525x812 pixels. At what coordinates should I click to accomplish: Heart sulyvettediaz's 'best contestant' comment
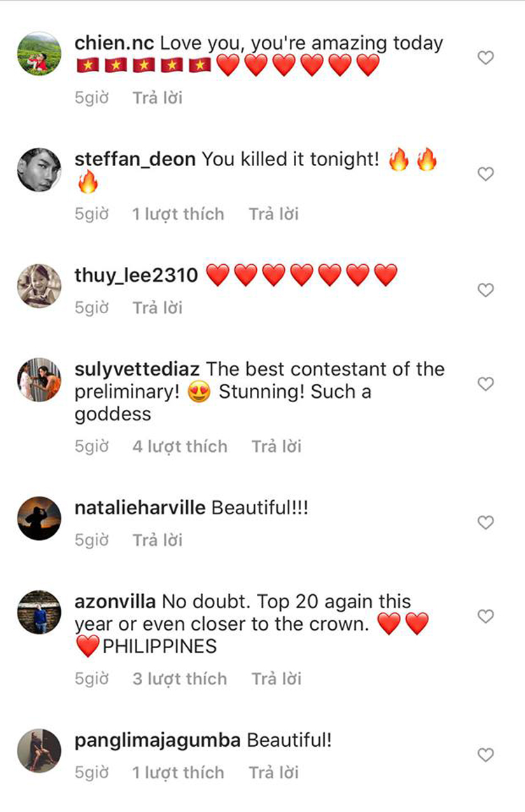coord(486,384)
